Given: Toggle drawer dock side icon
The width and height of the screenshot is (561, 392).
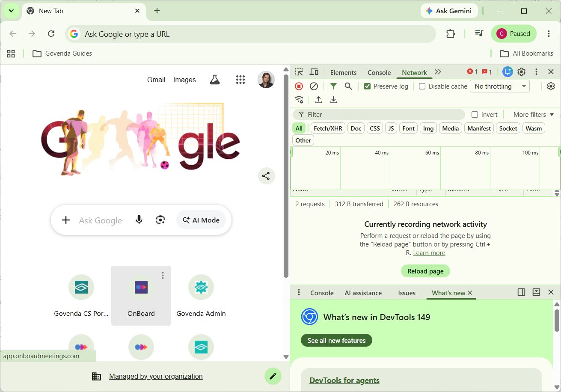Looking at the screenshot, I should coord(521,292).
